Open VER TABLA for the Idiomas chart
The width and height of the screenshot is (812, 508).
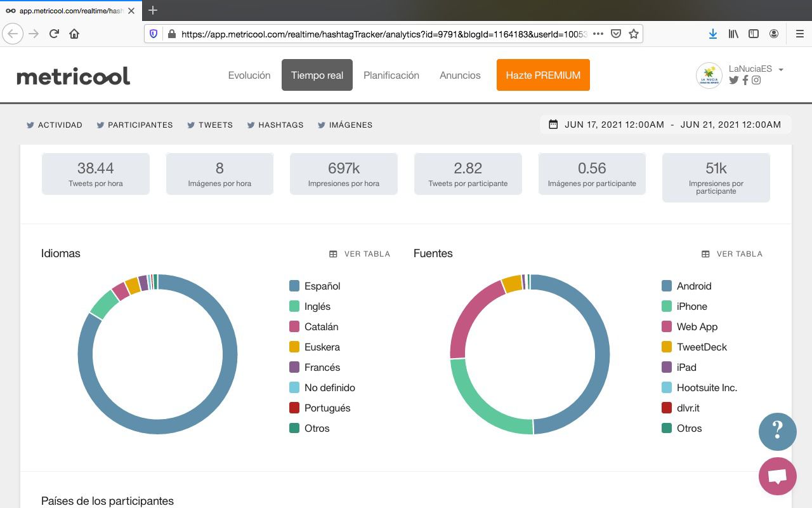(360, 253)
